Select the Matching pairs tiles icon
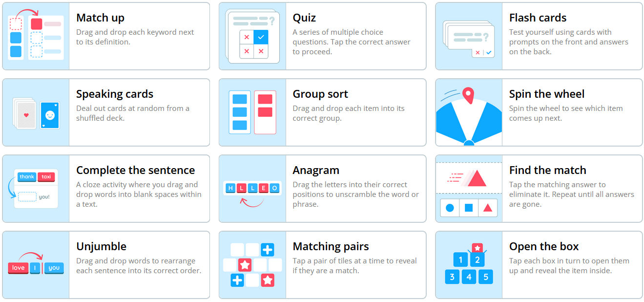 (x=252, y=265)
